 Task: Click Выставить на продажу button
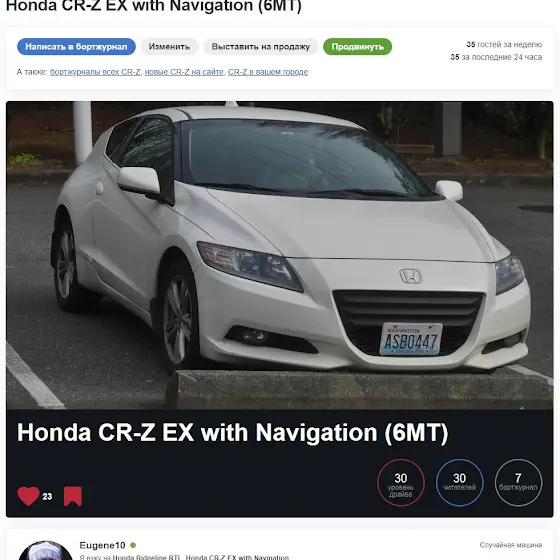[x=261, y=47]
